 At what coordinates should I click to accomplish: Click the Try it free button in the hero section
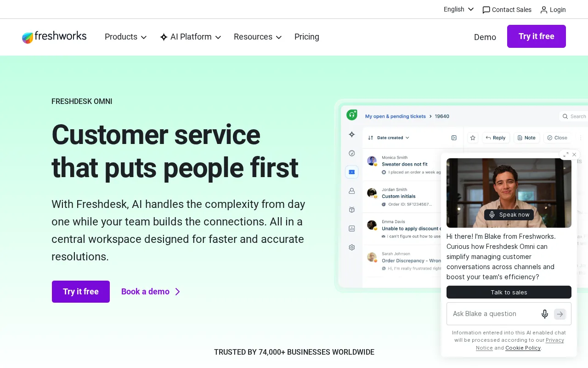pos(81,292)
